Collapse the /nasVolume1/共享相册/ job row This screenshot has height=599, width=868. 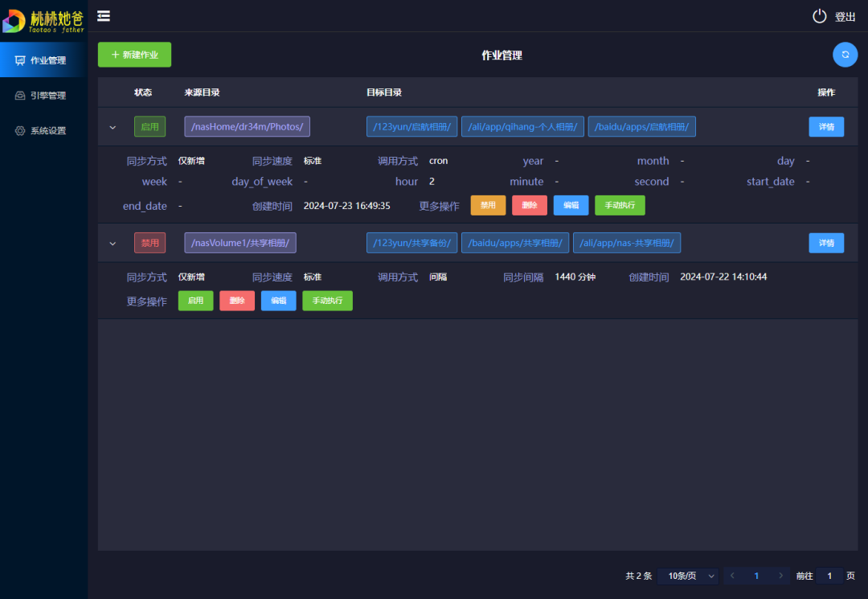(x=113, y=243)
